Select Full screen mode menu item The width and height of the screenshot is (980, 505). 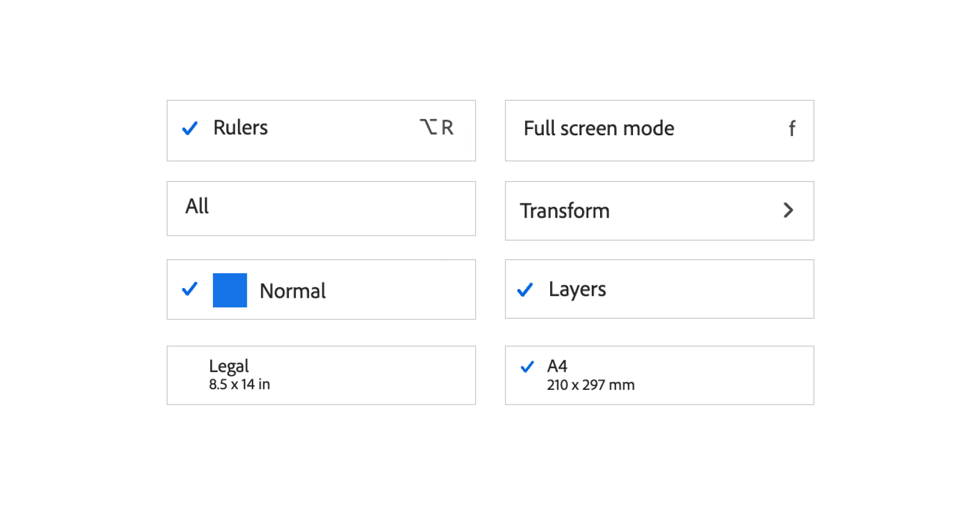pos(659,131)
